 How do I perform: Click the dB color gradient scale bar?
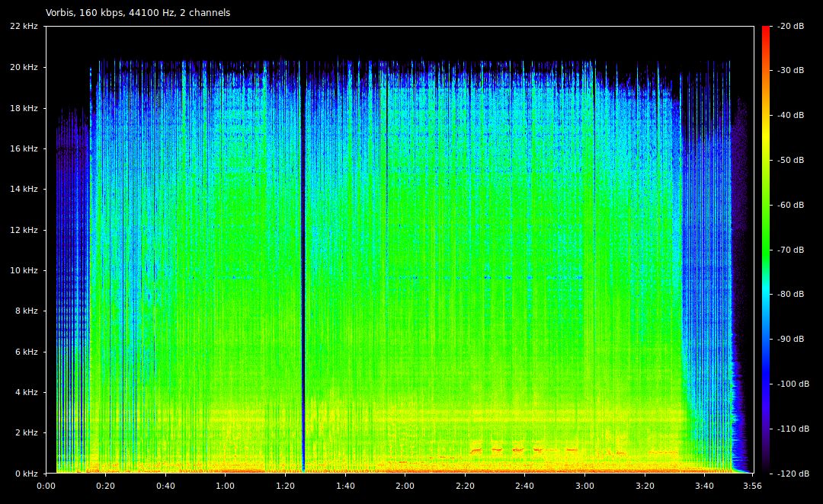click(x=766, y=249)
